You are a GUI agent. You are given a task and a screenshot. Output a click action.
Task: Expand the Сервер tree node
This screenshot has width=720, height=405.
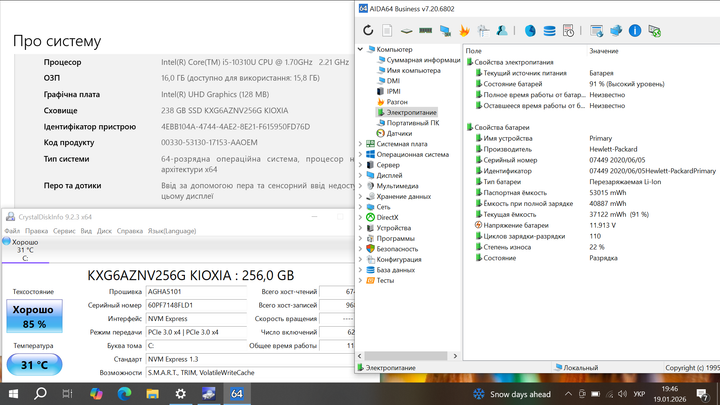(x=360, y=165)
